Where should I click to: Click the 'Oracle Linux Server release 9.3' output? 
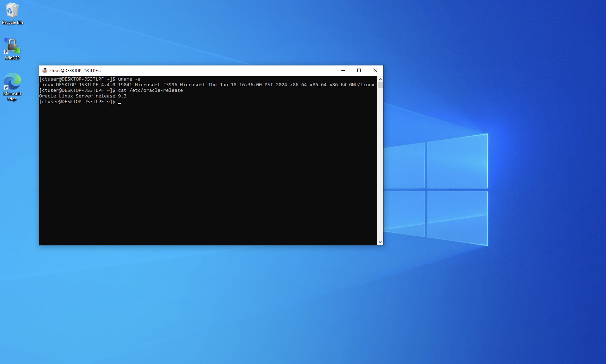point(83,96)
